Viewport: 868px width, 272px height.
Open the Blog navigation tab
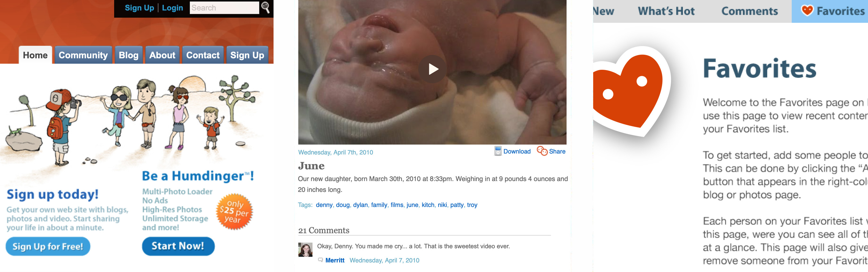pos(128,55)
